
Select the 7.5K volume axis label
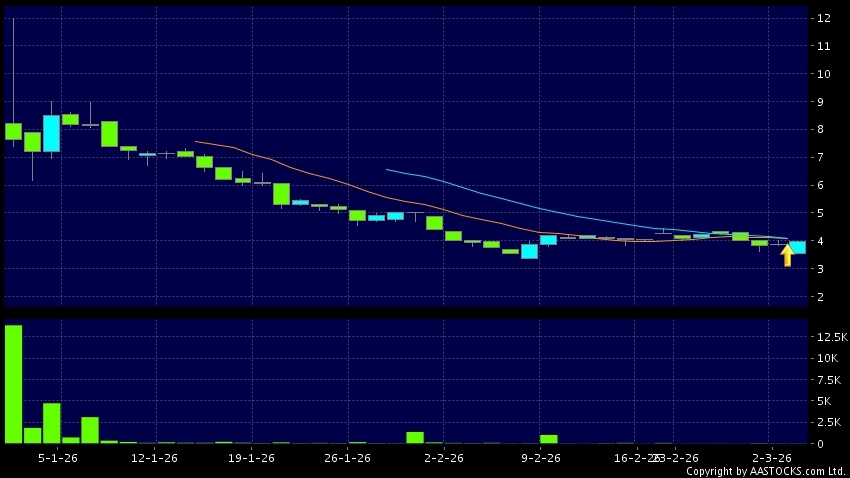tap(831, 380)
